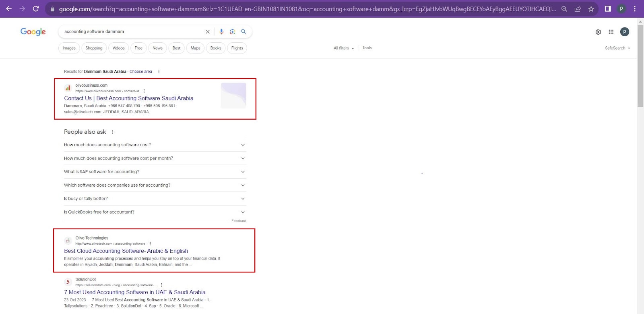Screen dimensions: 644x314
Task: Open the browser side panel
Action: (x=608, y=8)
